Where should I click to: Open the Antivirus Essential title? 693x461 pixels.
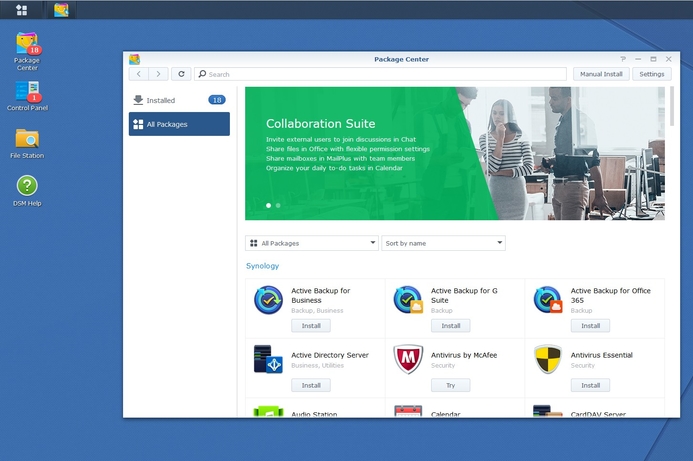(x=602, y=355)
